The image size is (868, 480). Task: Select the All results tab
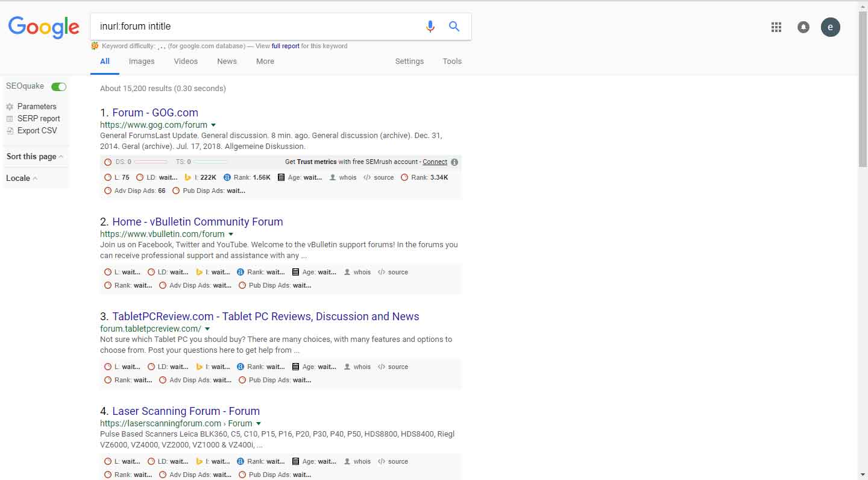point(105,62)
